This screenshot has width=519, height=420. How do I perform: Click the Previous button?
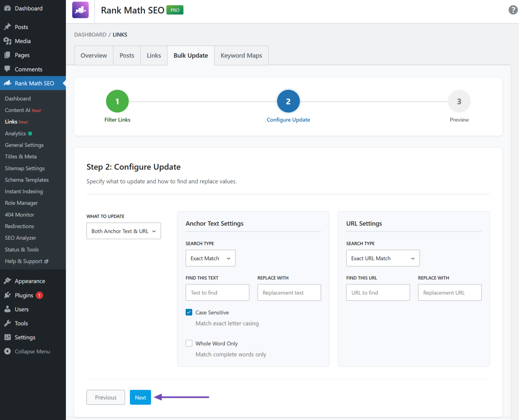[x=106, y=397]
